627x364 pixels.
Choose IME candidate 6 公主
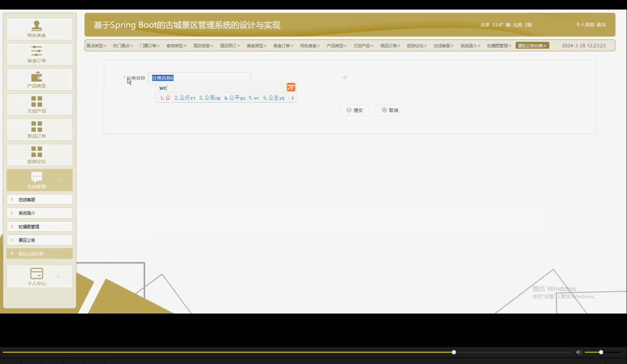pos(274,98)
